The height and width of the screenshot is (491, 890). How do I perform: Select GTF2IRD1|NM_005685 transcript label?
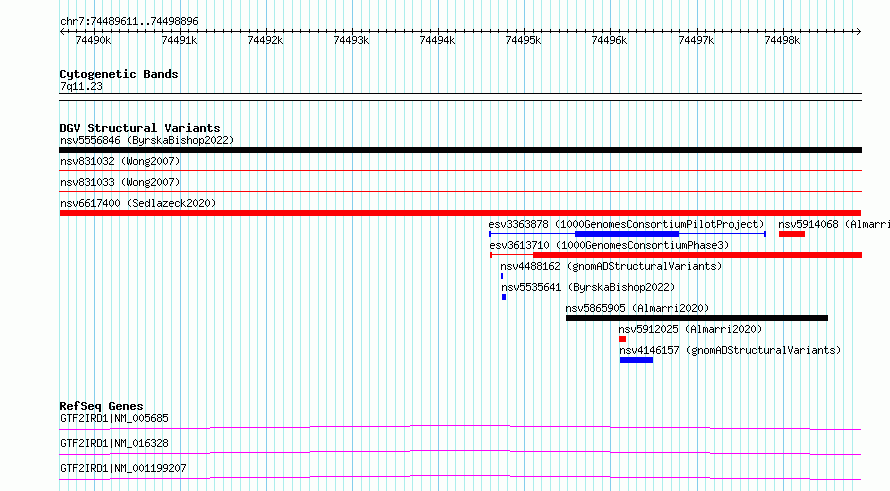(114, 419)
